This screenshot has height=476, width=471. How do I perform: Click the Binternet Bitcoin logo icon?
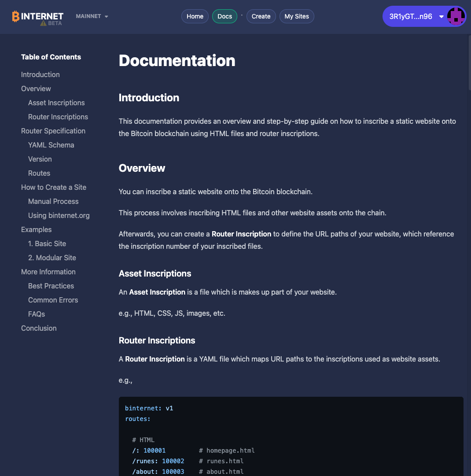16,16
